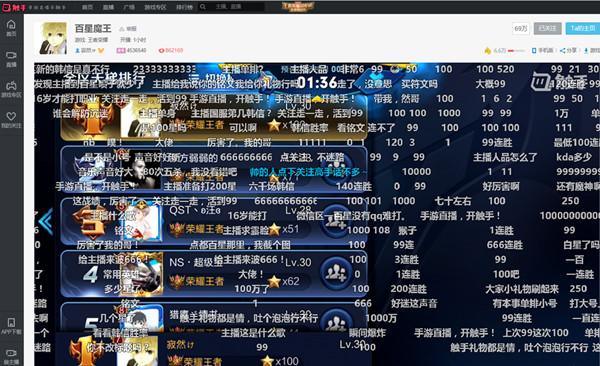Click the gold coin likes icon
Image resolution: width=600 pixels, height=366 pixels.
tap(488, 51)
